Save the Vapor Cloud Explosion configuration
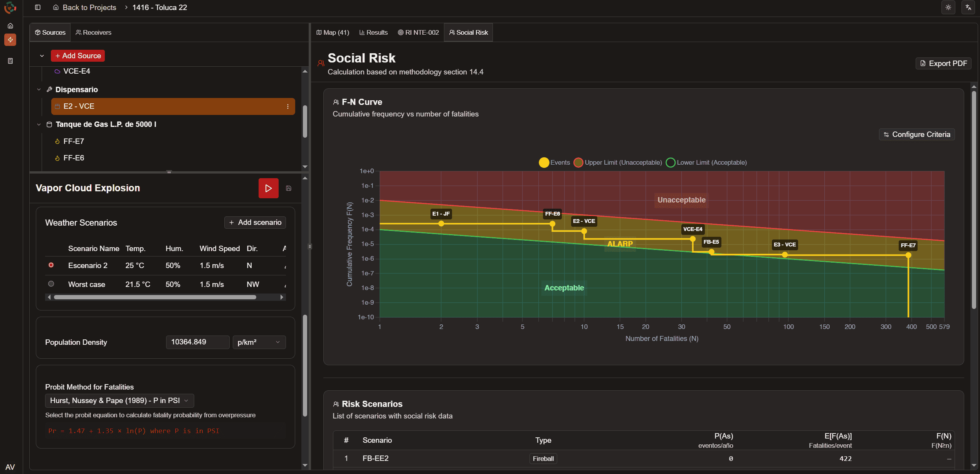The width and height of the screenshot is (980, 474). pyautogui.click(x=288, y=188)
